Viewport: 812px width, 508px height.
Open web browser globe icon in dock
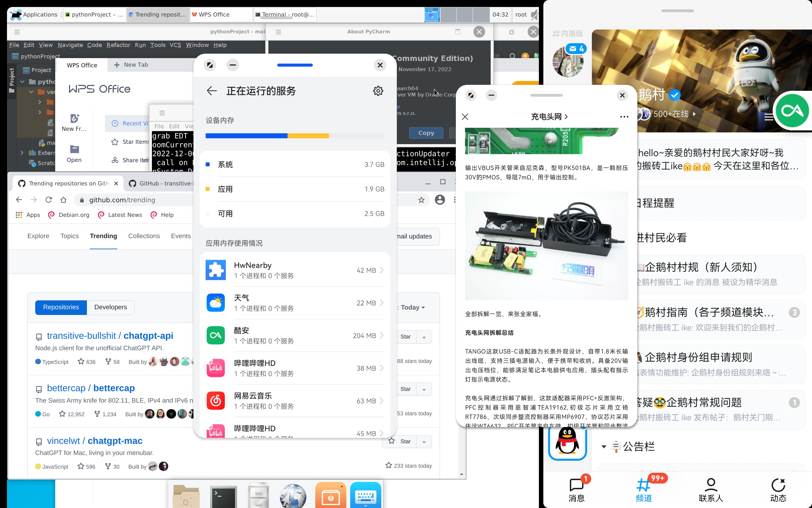coord(293,496)
